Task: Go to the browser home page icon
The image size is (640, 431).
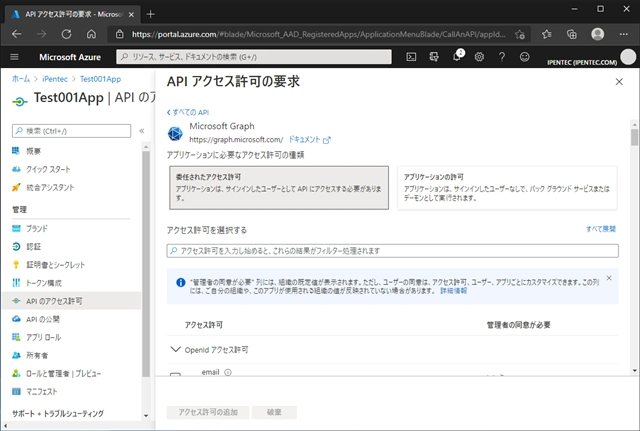Action: coord(91,34)
